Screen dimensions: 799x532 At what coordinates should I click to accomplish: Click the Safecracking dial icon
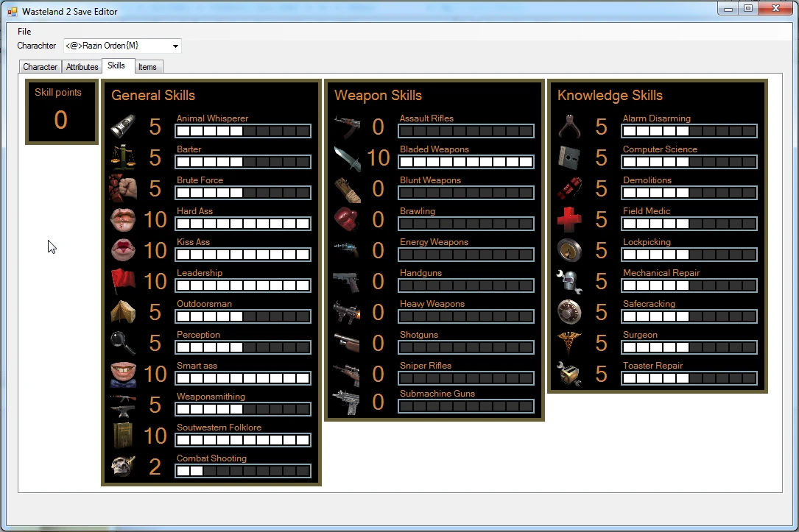[x=569, y=312]
